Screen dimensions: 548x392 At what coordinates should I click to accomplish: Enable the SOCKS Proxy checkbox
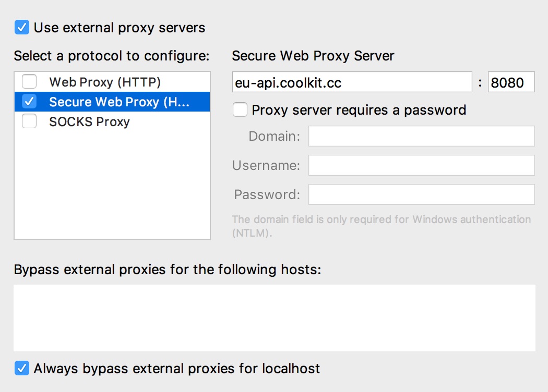29,122
